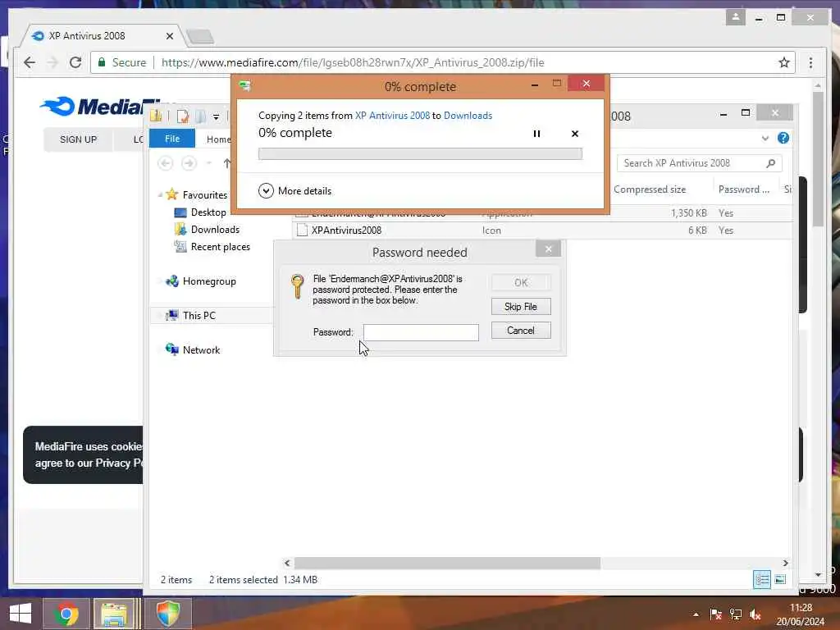Expand More details in copy dialog
The image size is (840, 630).
(x=294, y=190)
